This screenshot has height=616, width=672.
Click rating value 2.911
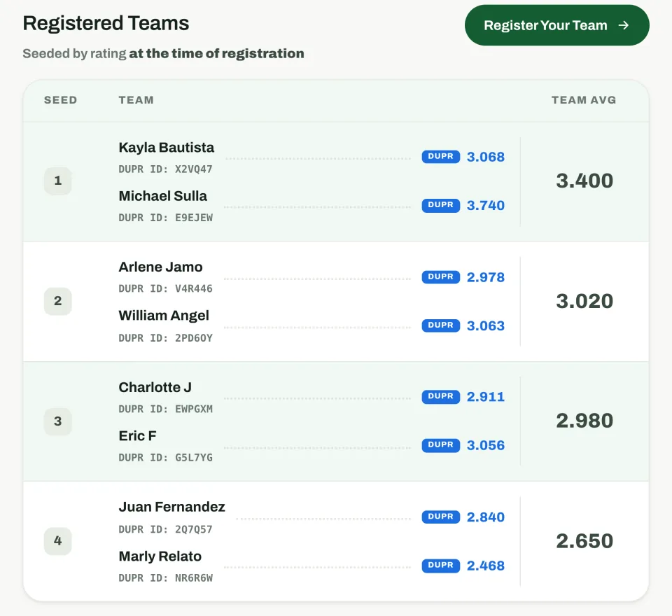486,397
